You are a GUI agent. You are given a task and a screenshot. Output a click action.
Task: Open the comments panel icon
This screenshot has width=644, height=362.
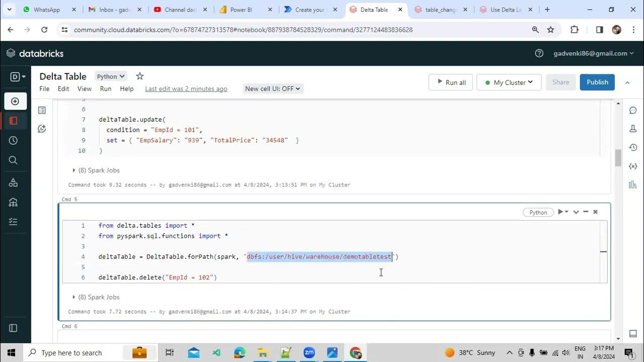633,111
